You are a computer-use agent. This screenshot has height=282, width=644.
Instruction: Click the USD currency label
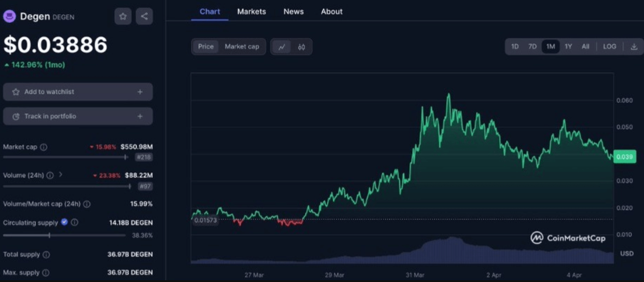pos(626,253)
